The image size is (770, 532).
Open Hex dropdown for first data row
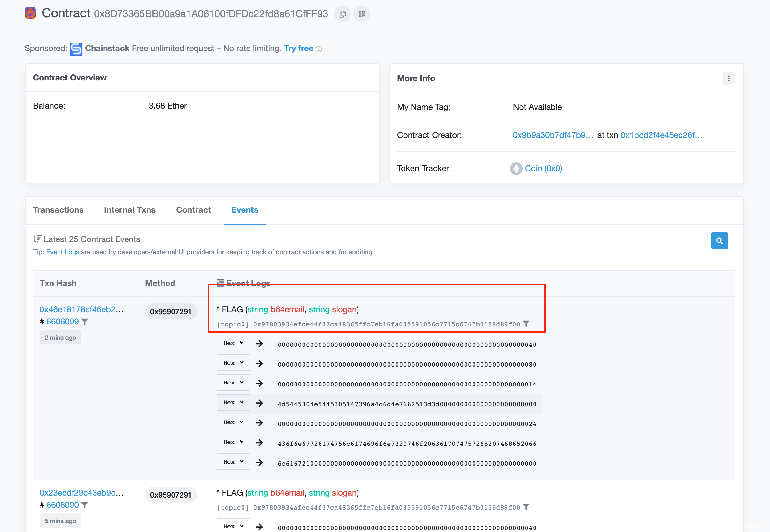233,343
